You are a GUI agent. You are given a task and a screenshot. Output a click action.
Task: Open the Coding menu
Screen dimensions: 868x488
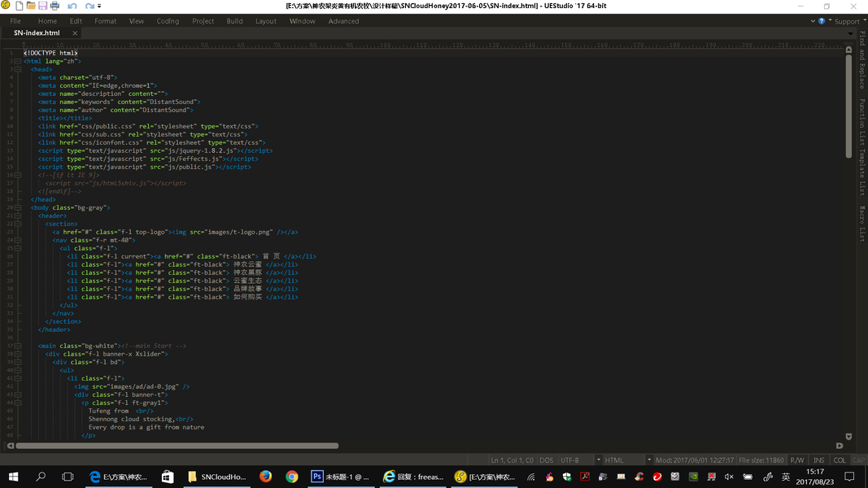click(x=168, y=21)
